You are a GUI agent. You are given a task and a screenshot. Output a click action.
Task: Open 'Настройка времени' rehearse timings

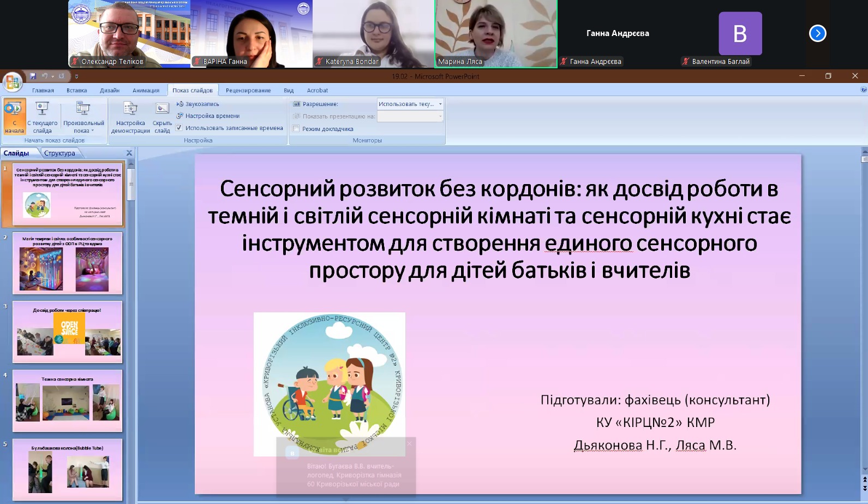[180, 116]
